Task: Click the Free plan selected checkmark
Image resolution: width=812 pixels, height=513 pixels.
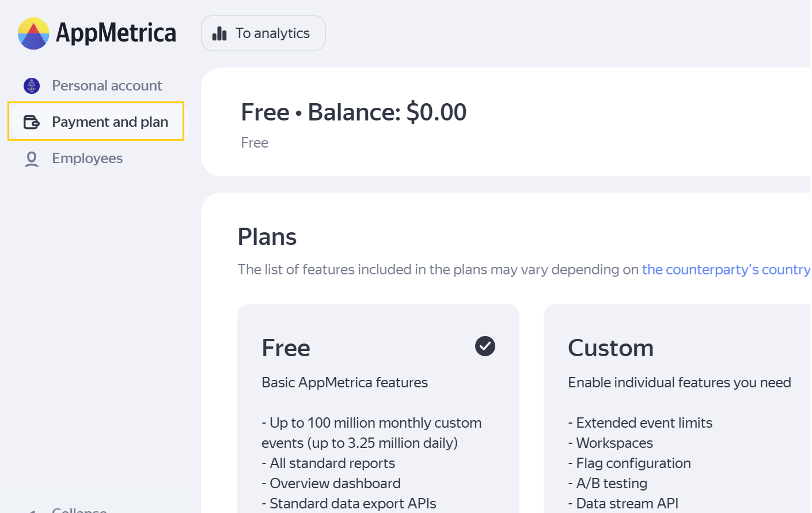Action: click(485, 346)
